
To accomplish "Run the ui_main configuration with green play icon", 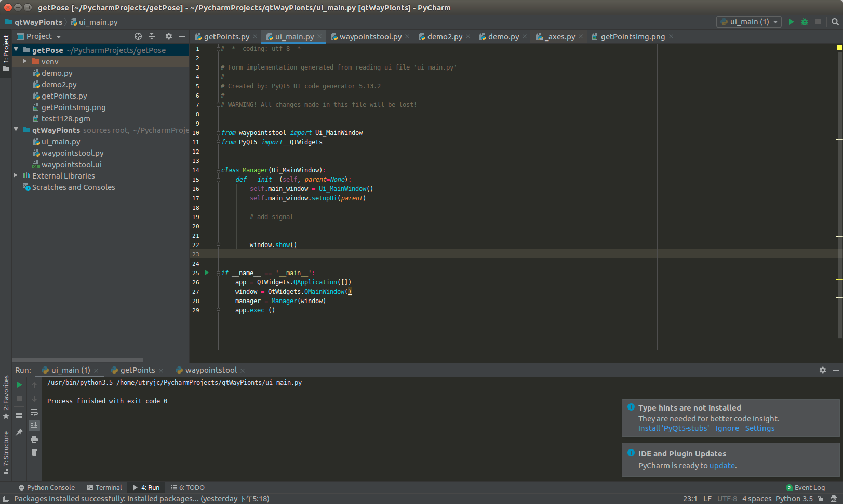I will pyautogui.click(x=791, y=22).
